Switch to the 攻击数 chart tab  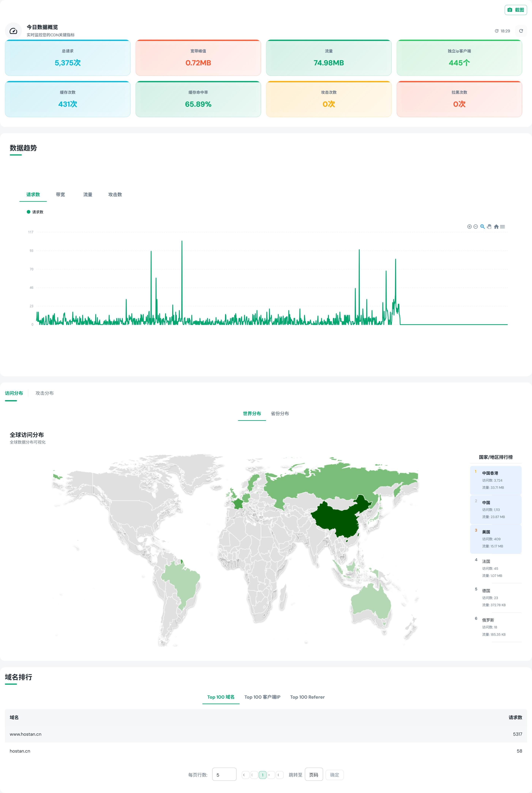[x=115, y=194]
